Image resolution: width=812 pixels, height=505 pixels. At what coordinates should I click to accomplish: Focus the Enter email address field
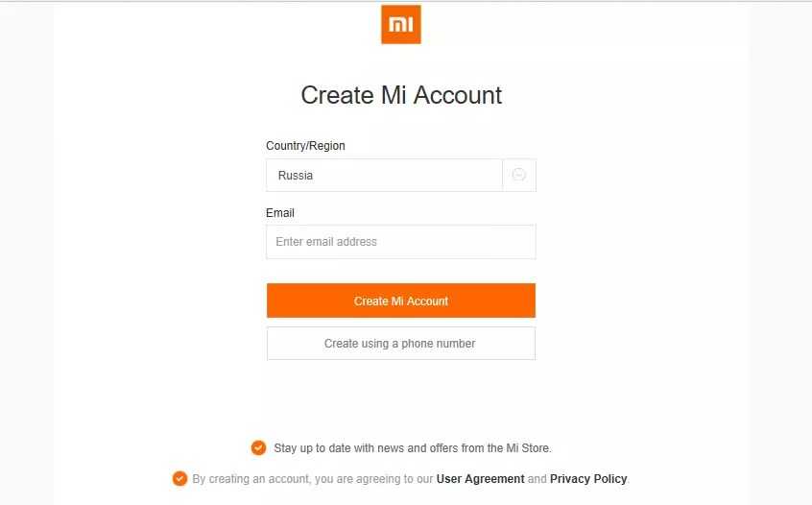point(401,242)
